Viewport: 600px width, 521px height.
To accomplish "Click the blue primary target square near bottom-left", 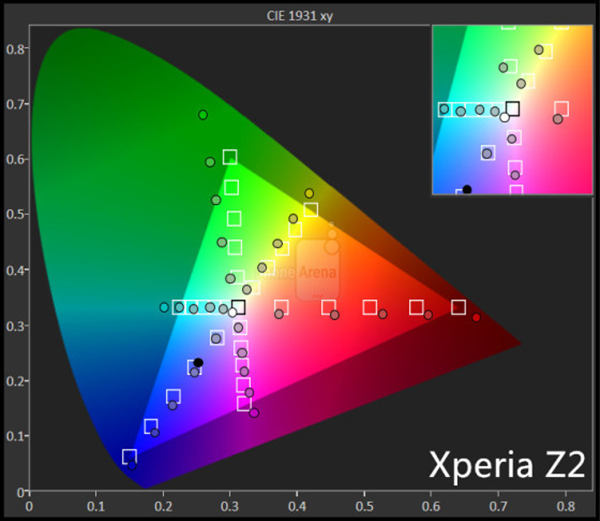I will pyautogui.click(x=129, y=457).
